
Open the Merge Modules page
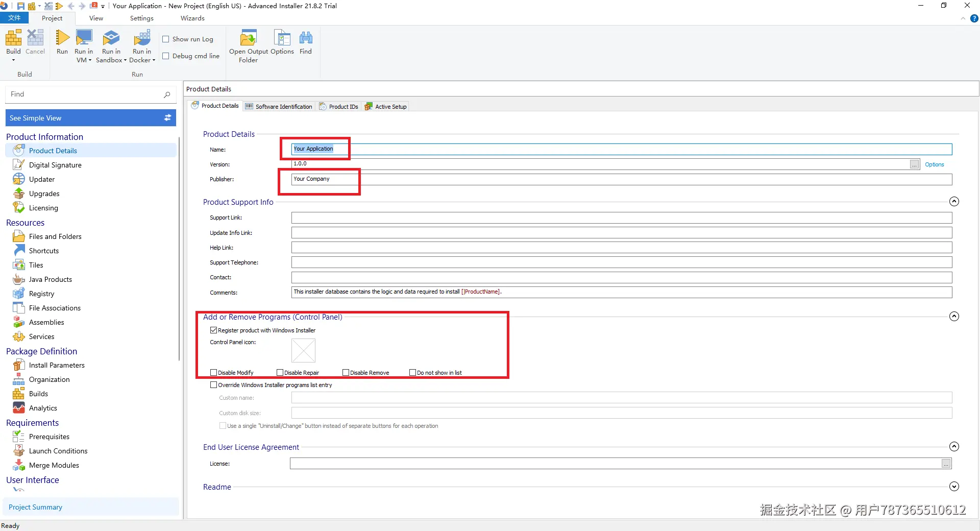54,465
